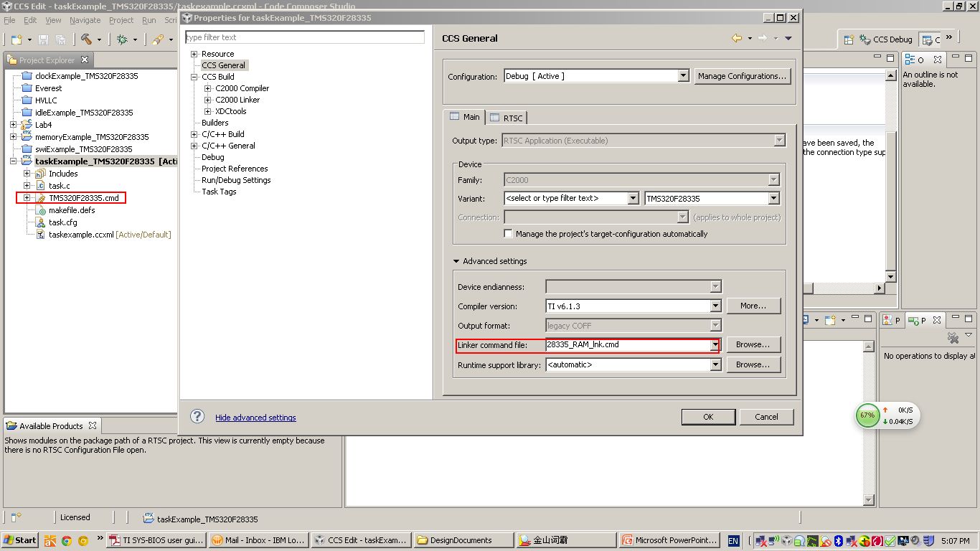
Task: Expand the Resource tree node
Action: coord(194,54)
